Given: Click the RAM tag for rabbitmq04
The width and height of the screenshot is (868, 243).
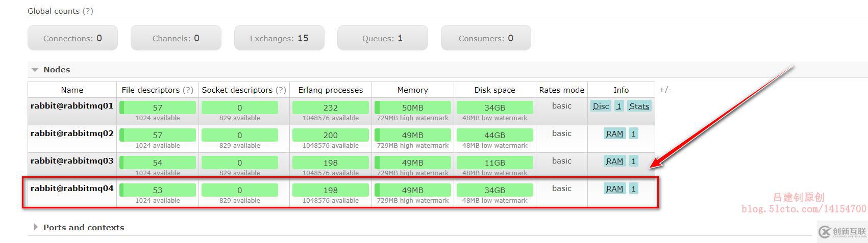Looking at the screenshot, I should [614, 189].
